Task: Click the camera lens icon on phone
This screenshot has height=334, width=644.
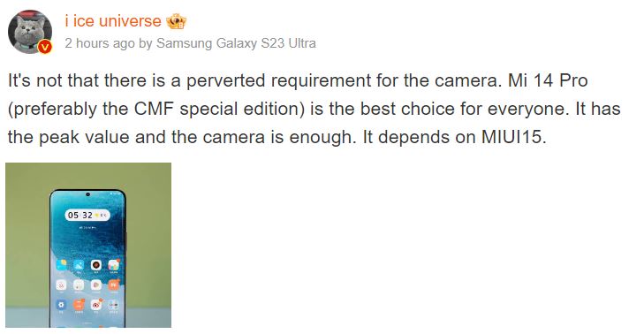Action: click(96, 265)
